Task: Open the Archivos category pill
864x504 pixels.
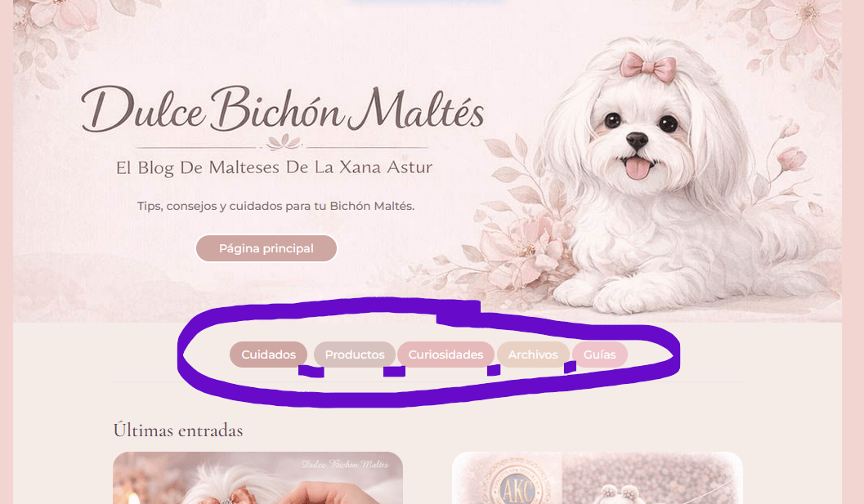Action: click(533, 355)
